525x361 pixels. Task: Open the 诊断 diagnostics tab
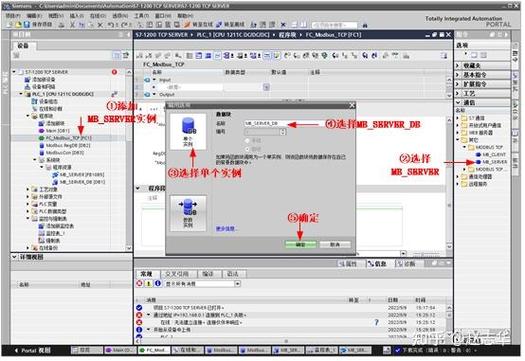(x=406, y=264)
